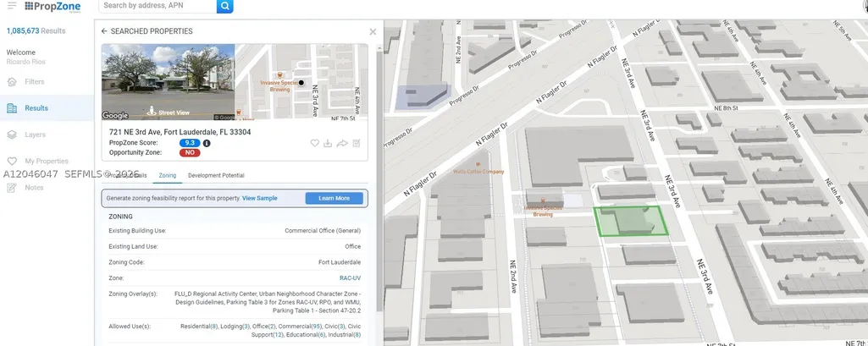Switch to the Development Potential tab
The width and height of the screenshot is (868, 346).
pyautogui.click(x=216, y=175)
